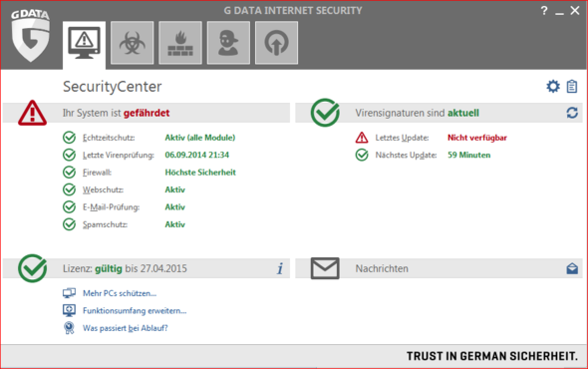Click the monitor icon beside Funktionsumfang erweitern
The width and height of the screenshot is (588, 369).
[69, 310]
